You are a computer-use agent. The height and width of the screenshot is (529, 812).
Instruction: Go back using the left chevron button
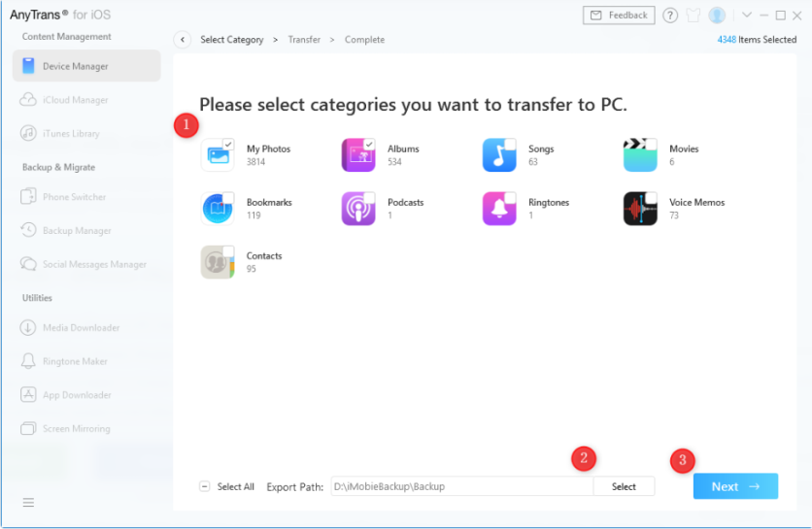(x=183, y=40)
